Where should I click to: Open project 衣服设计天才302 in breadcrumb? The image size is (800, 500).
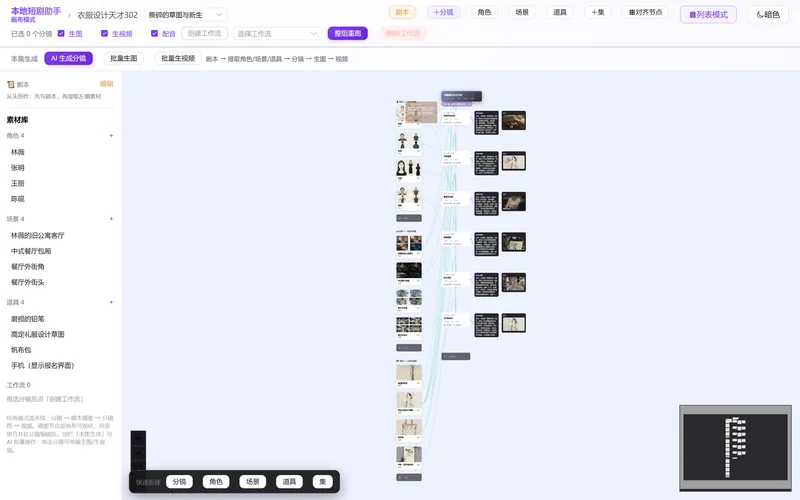click(x=107, y=15)
